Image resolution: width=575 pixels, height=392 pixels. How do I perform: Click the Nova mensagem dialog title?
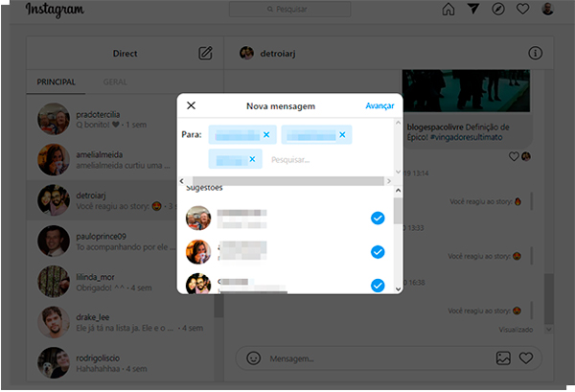(281, 106)
